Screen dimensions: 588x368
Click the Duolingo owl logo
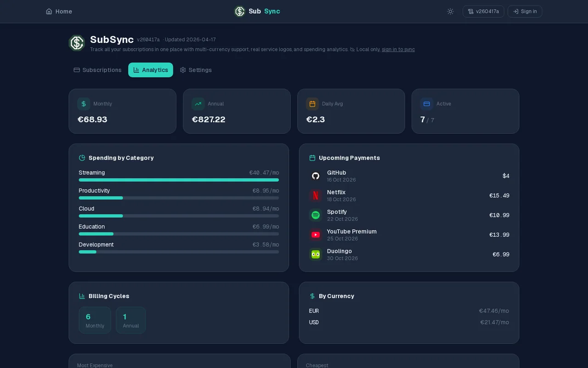[316, 254]
